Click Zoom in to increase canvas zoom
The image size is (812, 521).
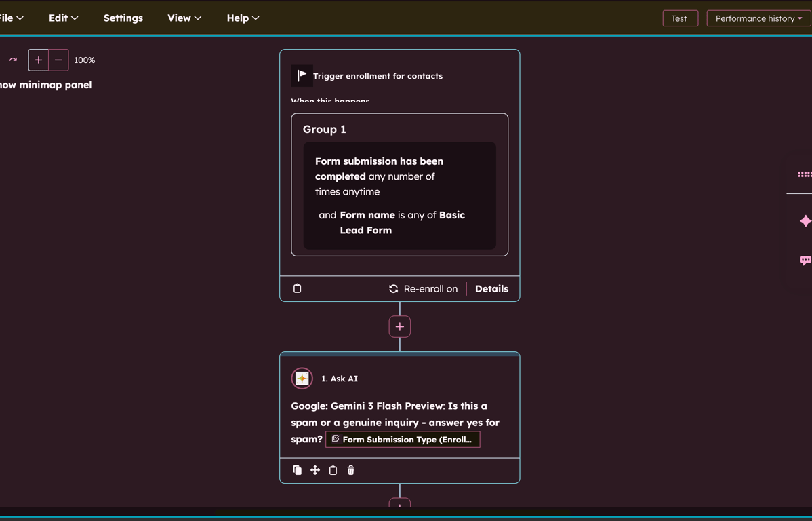pos(38,60)
